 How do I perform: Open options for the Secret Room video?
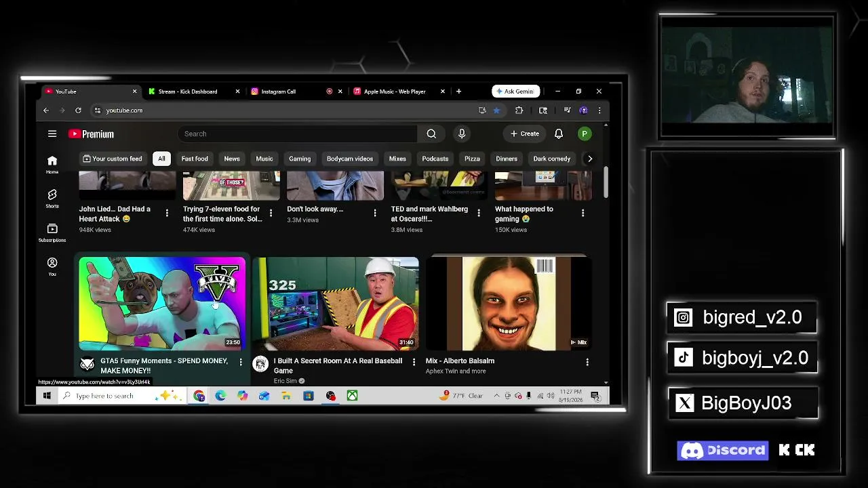tap(414, 363)
